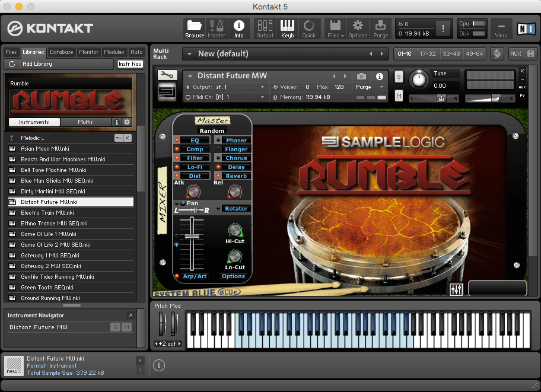
Task: Click the Purge icon in the main toolbar
Action: [x=380, y=27]
